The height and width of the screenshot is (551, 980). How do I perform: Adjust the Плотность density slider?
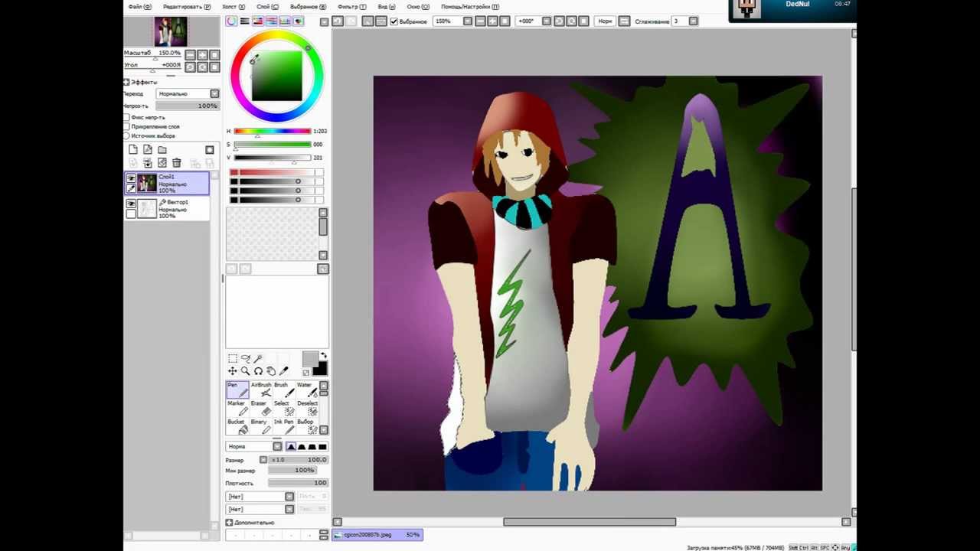point(299,483)
